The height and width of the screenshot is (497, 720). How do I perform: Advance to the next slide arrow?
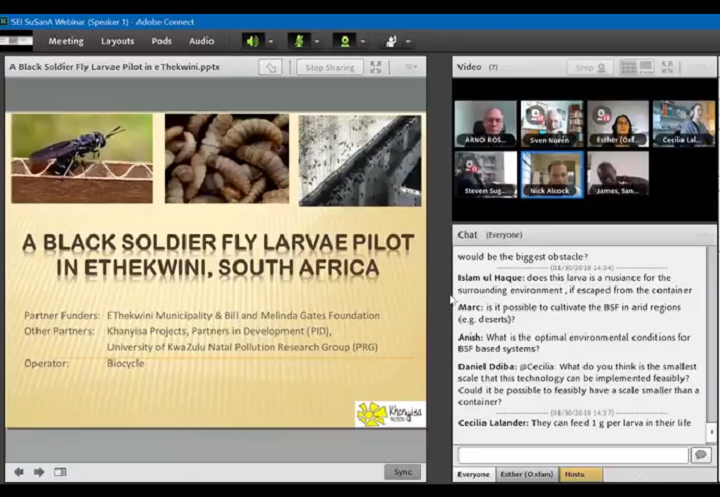(39, 472)
